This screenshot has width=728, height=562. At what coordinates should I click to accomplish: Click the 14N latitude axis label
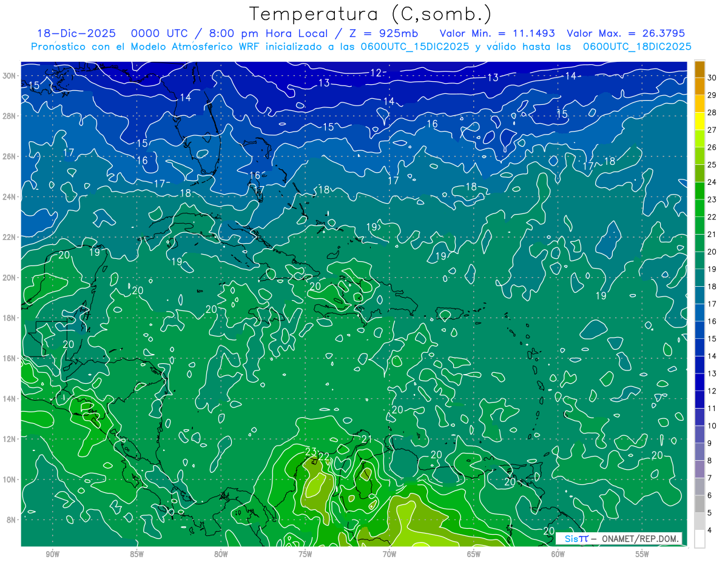tap(10, 398)
